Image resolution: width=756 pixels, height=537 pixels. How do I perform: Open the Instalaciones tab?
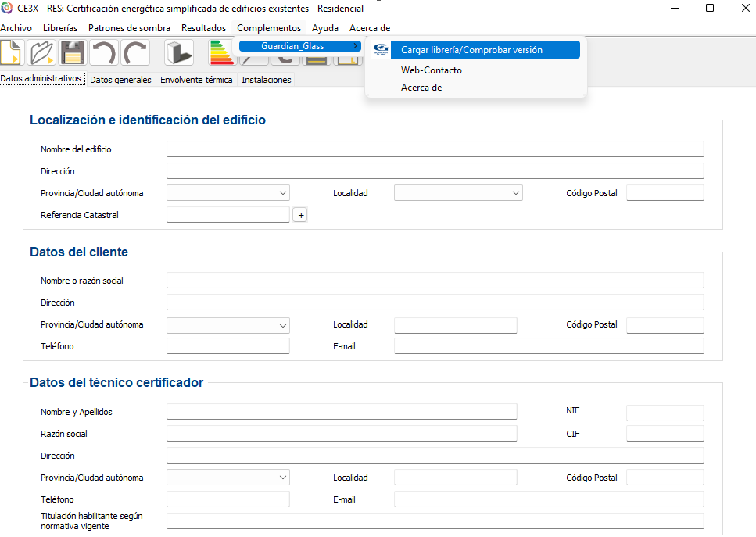tap(267, 80)
